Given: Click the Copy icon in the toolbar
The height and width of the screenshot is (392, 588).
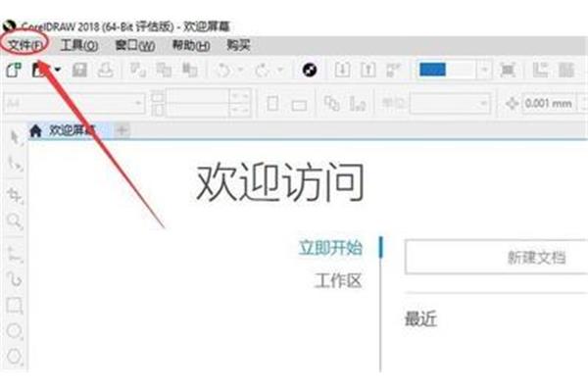Looking at the screenshot, I should (x=164, y=70).
